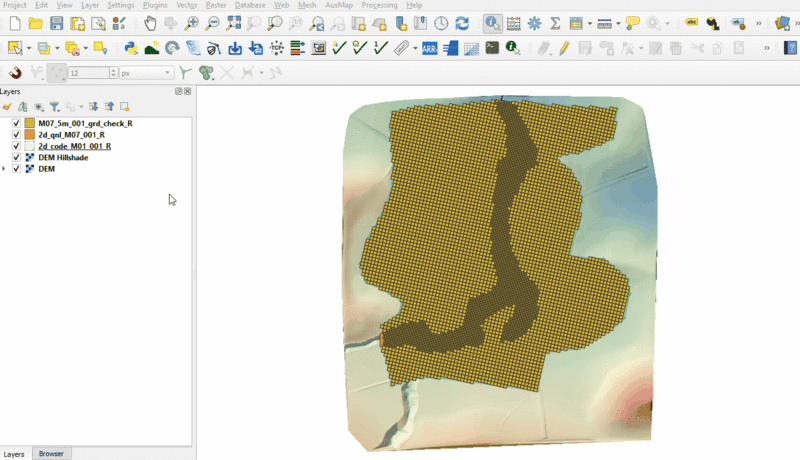Expand the DEM layer tree node

(x=4, y=169)
